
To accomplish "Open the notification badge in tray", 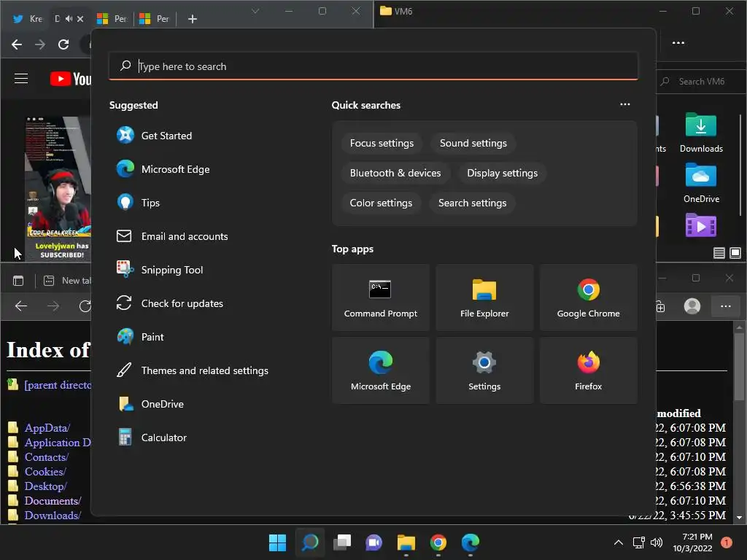I will (x=726, y=542).
